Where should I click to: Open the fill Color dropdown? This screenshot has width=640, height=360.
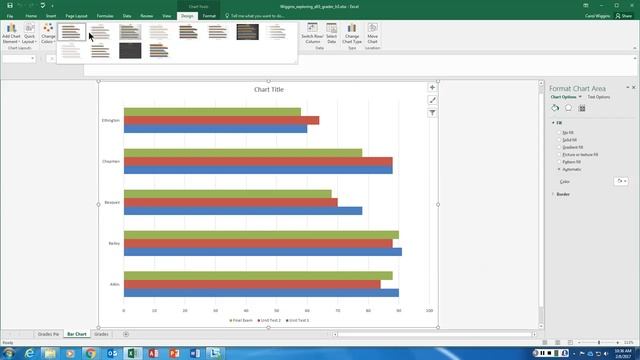click(x=621, y=181)
